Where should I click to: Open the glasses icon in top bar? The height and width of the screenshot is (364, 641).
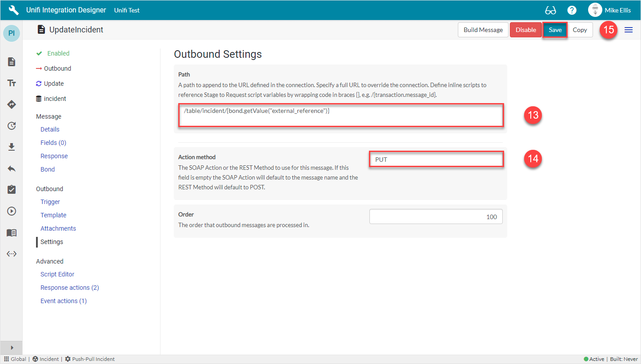point(550,10)
